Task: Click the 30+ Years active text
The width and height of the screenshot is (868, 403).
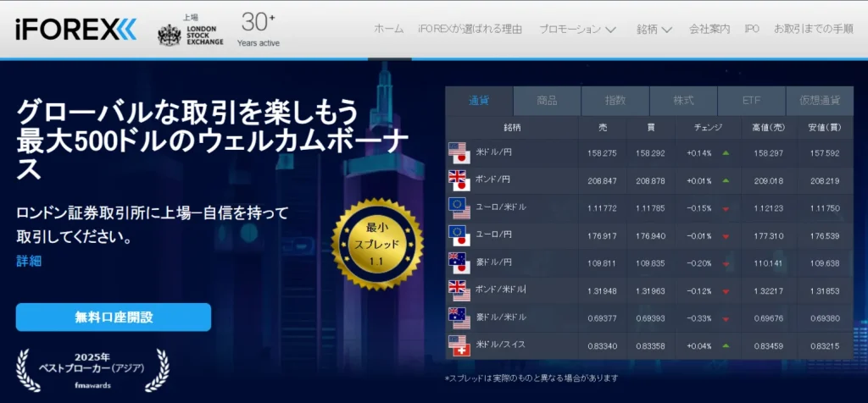Action: [259, 30]
